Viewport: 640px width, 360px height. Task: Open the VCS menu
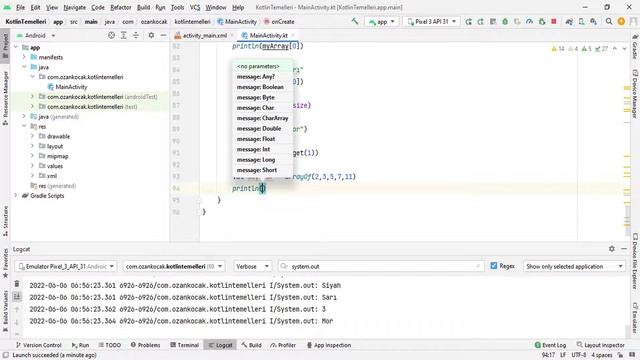click(x=195, y=7)
